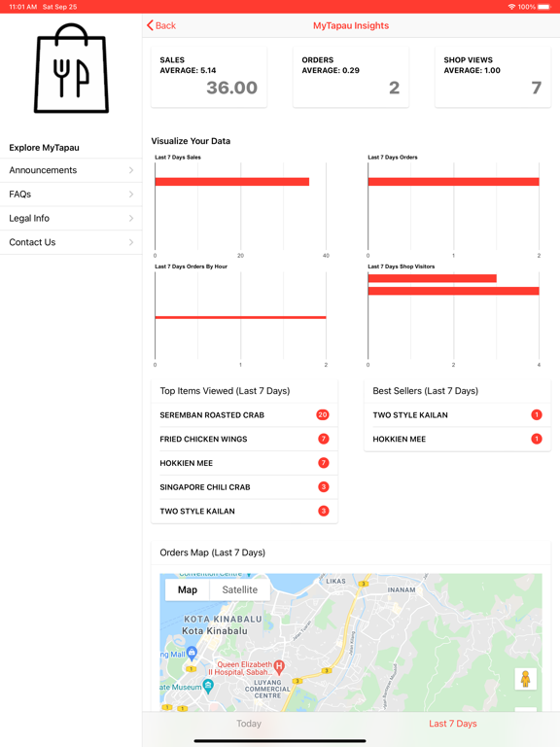Select HOKKIEN MEE in Top Items Viewed
The height and width of the screenshot is (747, 560).
click(244, 463)
